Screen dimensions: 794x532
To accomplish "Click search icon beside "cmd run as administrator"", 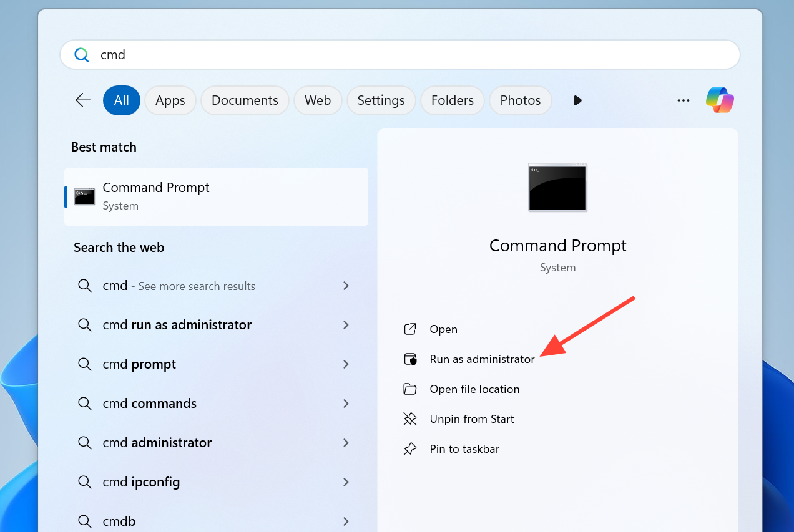I will [x=85, y=325].
